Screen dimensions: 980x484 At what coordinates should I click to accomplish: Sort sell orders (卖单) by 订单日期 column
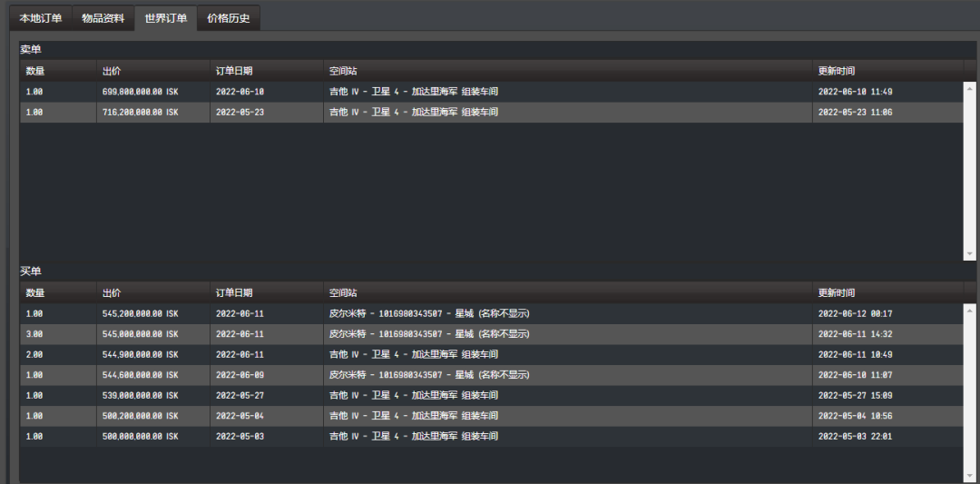click(267, 71)
